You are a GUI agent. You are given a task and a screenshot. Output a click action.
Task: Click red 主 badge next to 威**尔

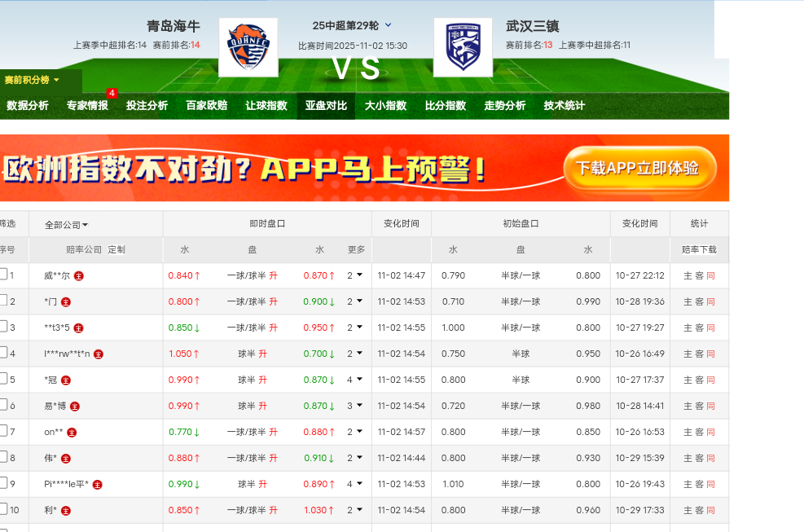tap(79, 275)
